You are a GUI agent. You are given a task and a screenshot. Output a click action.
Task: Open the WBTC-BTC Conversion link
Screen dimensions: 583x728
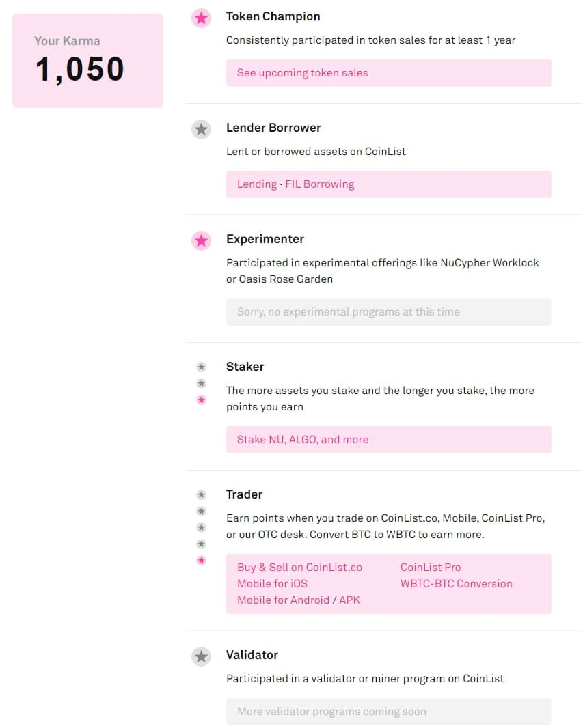pos(456,584)
